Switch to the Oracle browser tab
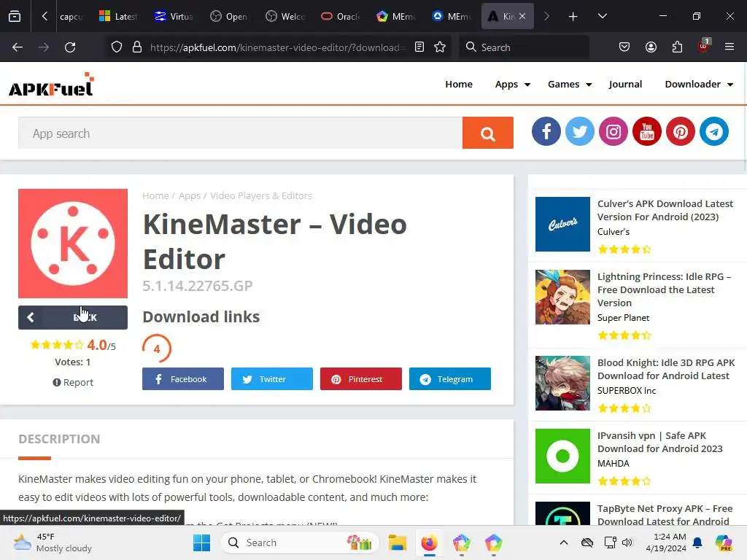Viewport: 747px width, 560px height. click(340, 16)
